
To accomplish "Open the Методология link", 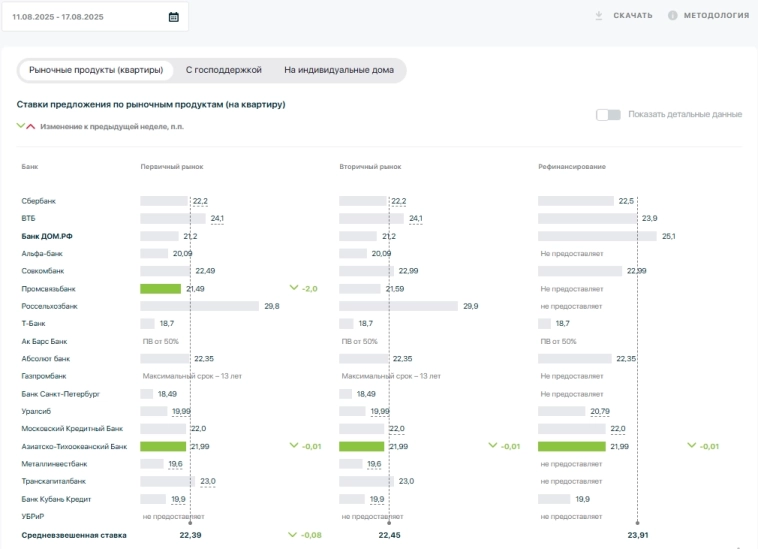I will click(716, 15).
